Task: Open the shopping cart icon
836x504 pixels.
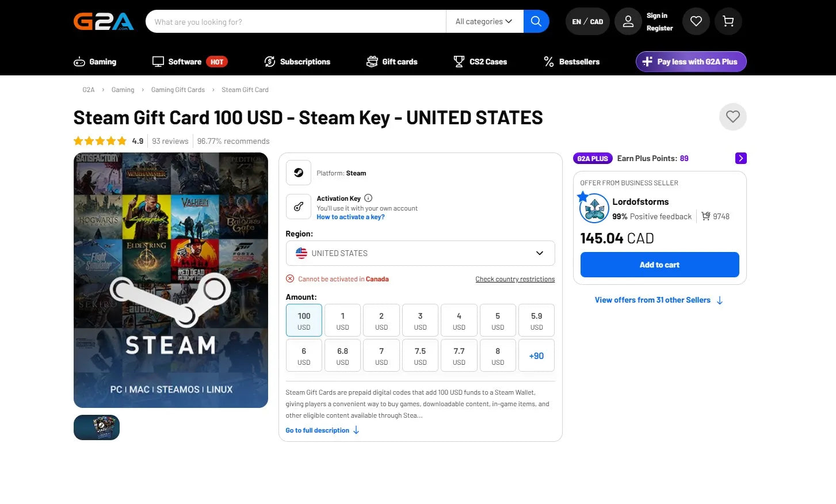Action: pos(728,21)
